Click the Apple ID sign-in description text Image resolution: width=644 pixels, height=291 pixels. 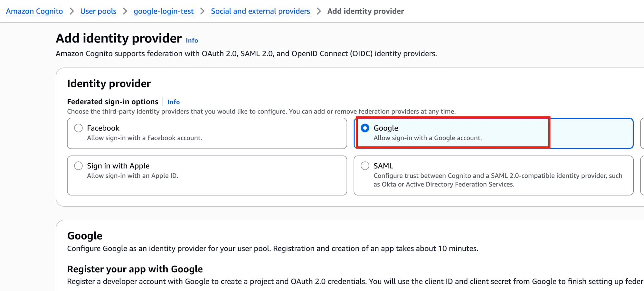click(132, 176)
